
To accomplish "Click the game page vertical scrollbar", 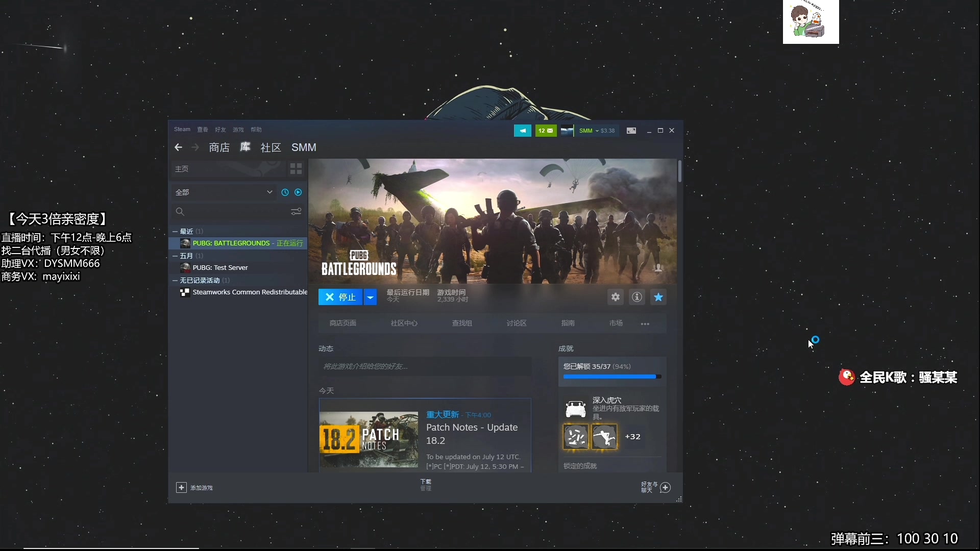I will [680, 171].
